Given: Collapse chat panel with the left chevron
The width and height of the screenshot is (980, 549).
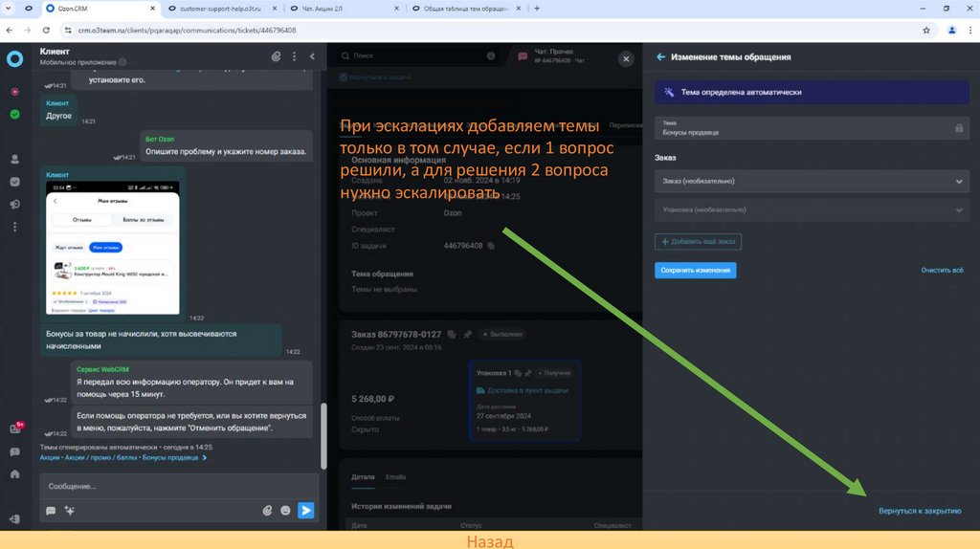Looking at the screenshot, I should [x=313, y=56].
